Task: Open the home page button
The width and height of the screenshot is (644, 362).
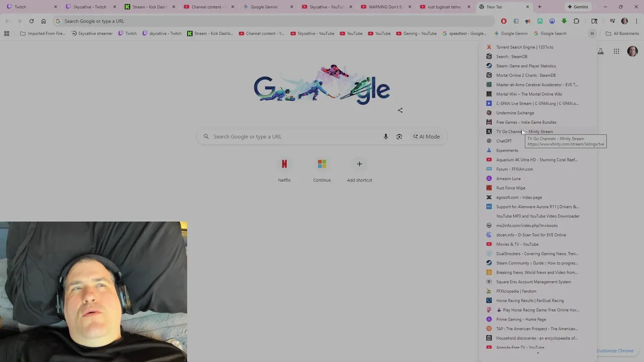Action: (x=43, y=21)
